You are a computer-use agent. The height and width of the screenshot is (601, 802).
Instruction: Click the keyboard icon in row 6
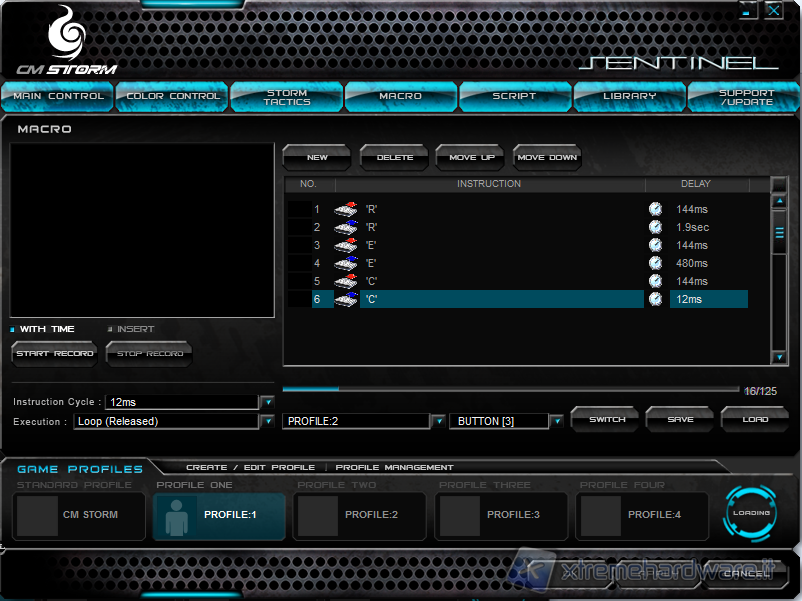click(345, 299)
